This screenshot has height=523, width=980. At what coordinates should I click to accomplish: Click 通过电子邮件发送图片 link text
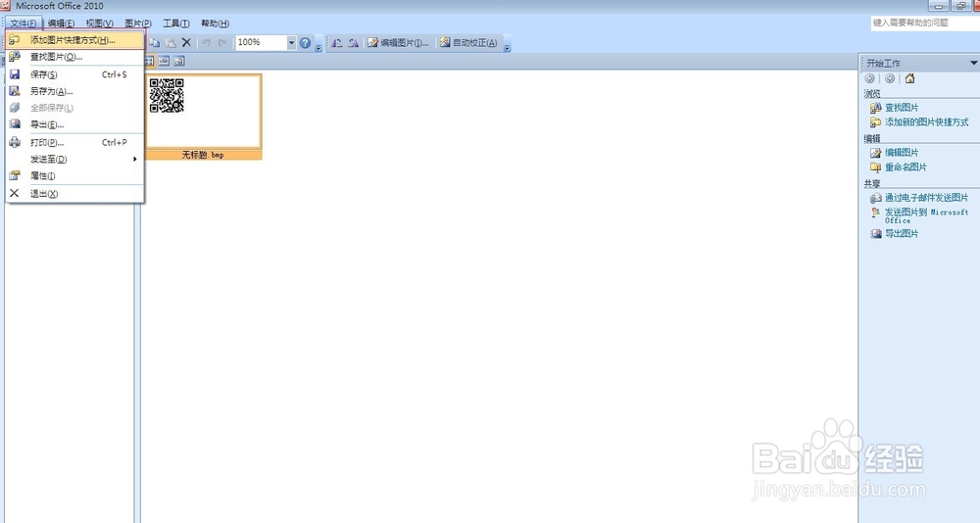[927, 198]
